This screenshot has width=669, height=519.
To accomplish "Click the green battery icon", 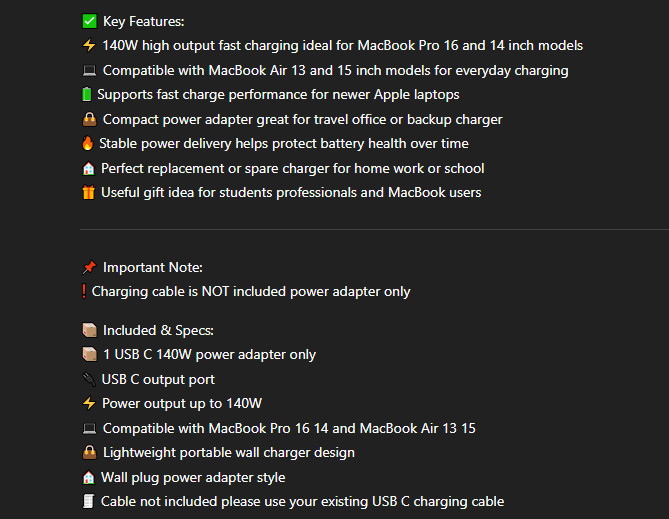I will [x=86, y=94].
